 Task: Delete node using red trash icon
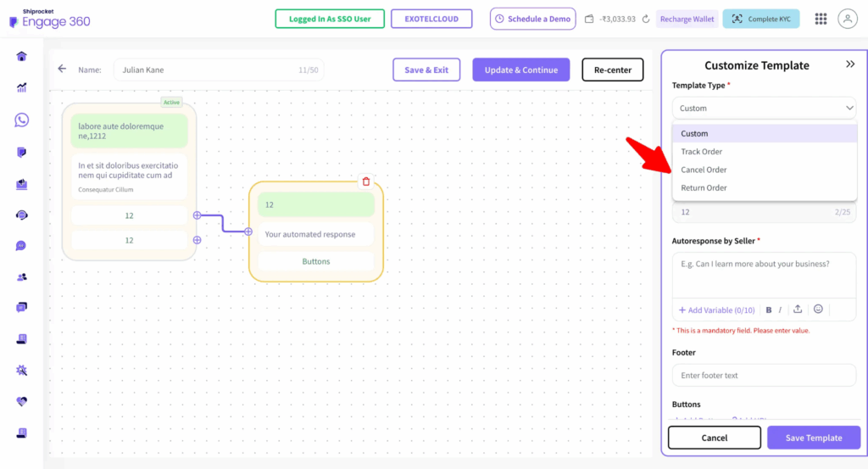[x=366, y=181]
